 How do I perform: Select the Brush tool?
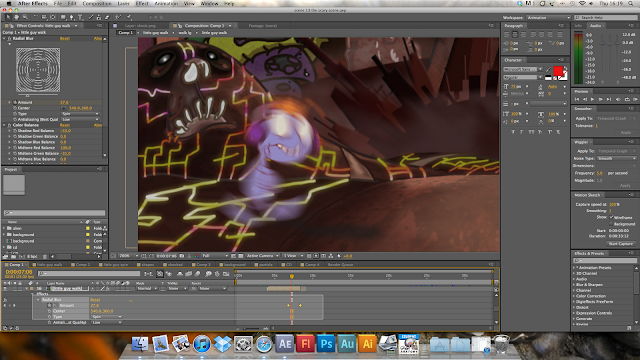(91, 17)
